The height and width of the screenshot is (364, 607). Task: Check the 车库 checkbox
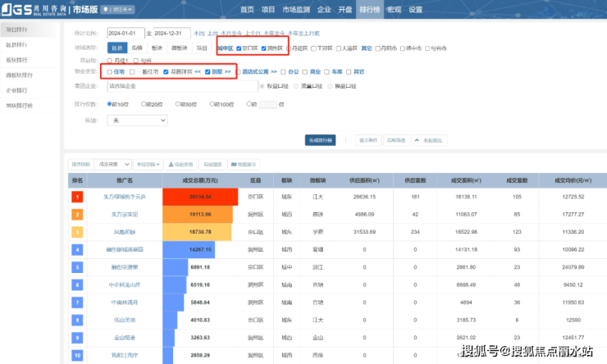pyautogui.click(x=326, y=72)
